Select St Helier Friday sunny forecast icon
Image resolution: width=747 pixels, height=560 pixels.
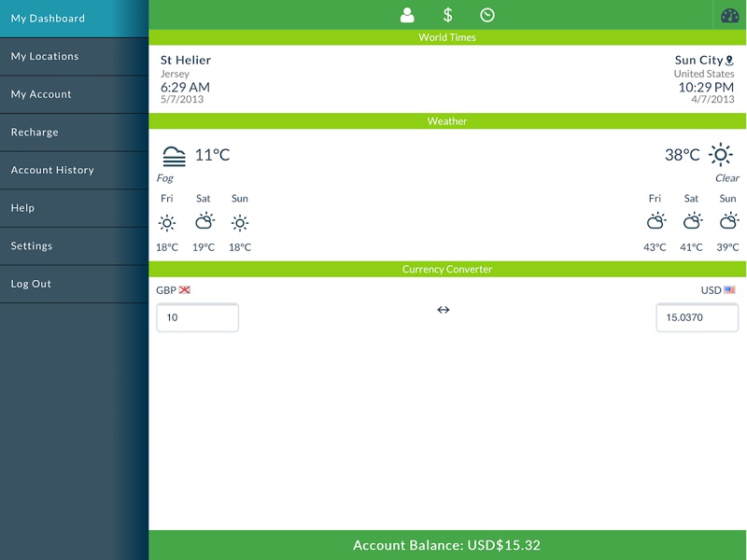[167, 223]
